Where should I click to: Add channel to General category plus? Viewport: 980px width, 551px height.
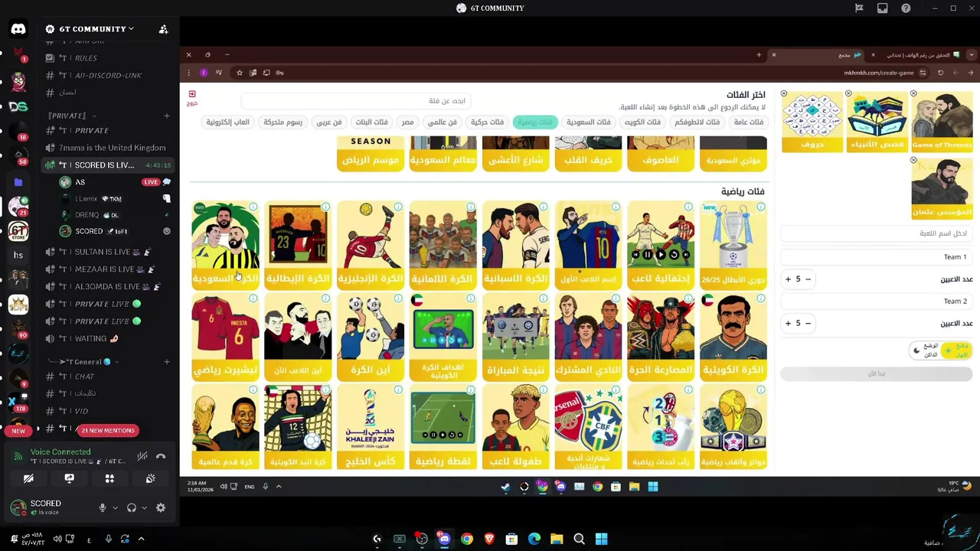[x=167, y=361]
